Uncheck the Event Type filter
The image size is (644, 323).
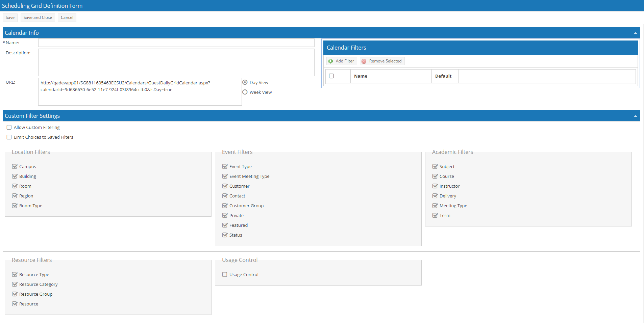pos(225,166)
